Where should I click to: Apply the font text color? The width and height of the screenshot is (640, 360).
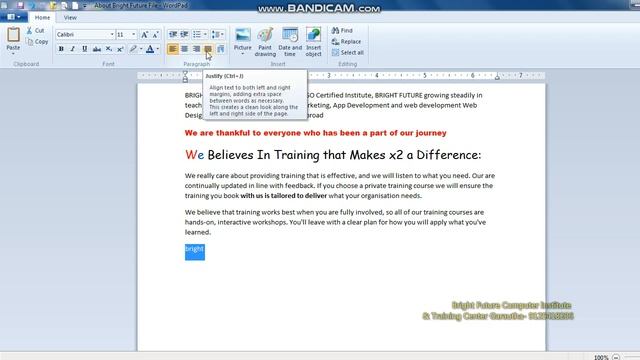[x=150, y=49]
